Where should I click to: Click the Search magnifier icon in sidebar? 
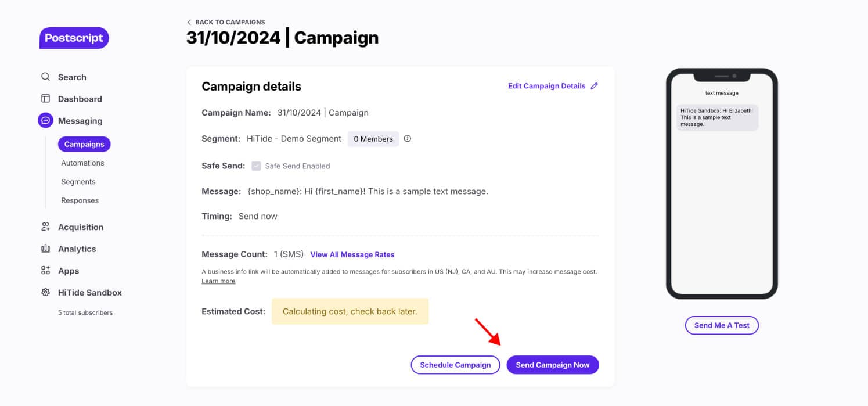tap(45, 77)
